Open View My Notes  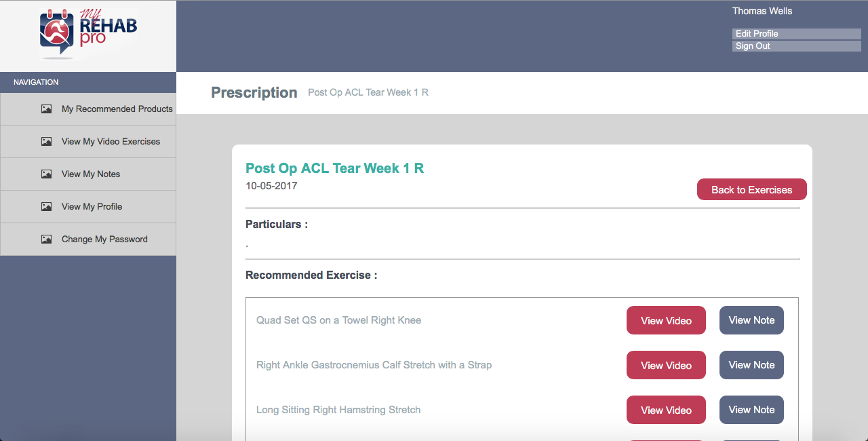pyautogui.click(x=91, y=174)
